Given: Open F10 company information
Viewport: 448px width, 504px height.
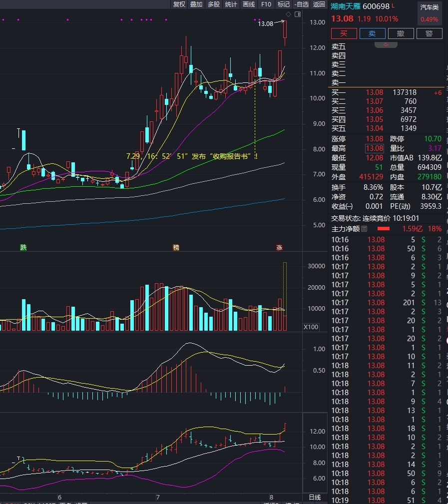Looking at the screenshot, I should click(x=266, y=4).
